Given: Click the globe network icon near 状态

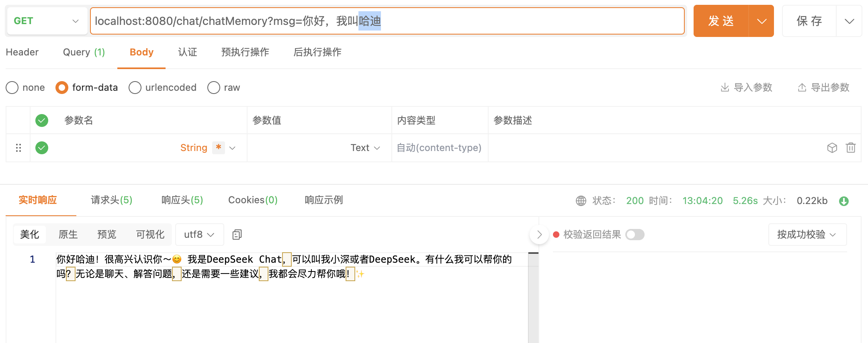Looking at the screenshot, I should pyautogui.click(x=581, y=201).
